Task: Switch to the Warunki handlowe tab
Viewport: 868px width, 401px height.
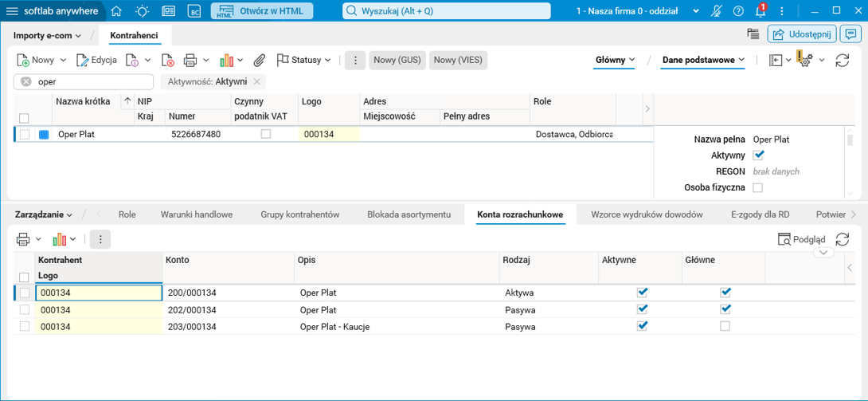Action: tap(197, 214)
